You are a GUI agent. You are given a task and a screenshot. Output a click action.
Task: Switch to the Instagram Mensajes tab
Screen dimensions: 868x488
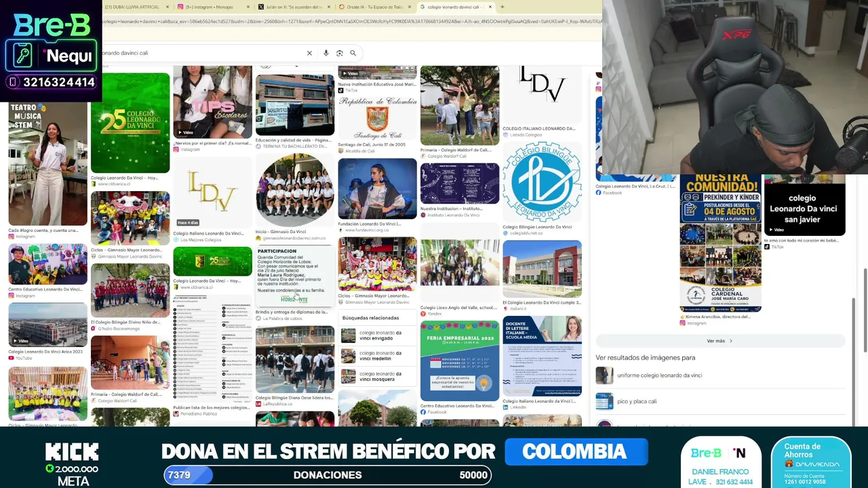214,7
